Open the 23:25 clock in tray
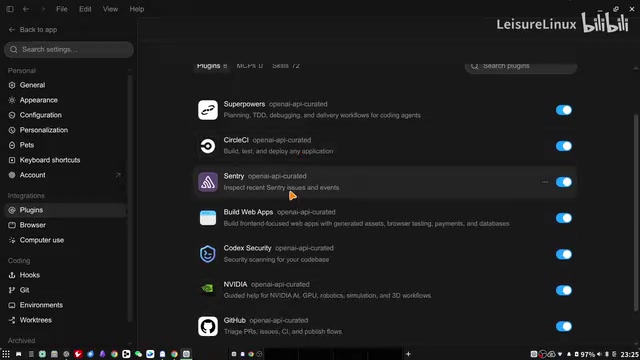Viewport: 640px width, 360px height. tap(630, 354)
